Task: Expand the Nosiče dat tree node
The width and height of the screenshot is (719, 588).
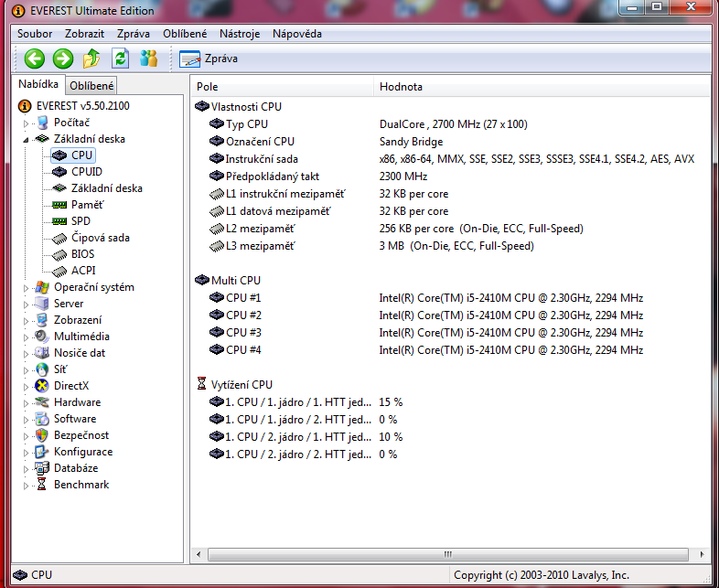Action: click(x=26, y=354)
